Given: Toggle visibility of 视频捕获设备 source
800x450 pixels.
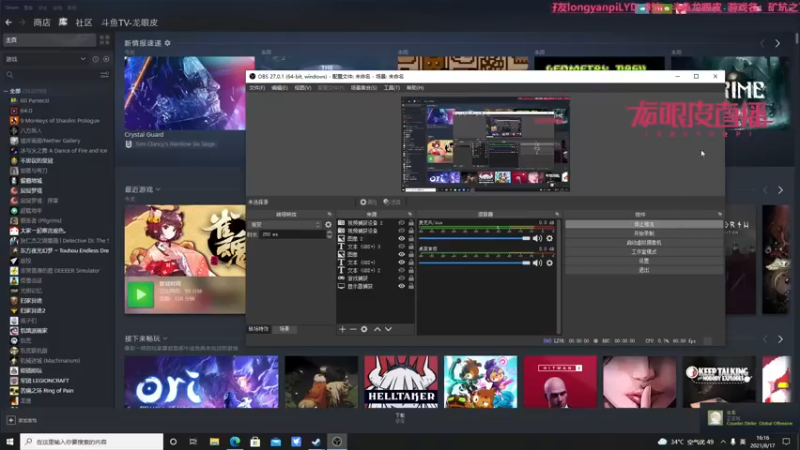Looking at the screenshot, I should [402, 231].
